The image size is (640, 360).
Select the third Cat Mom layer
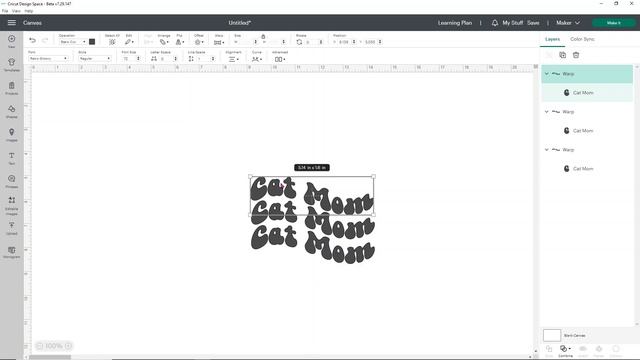(x=587, y=169)
